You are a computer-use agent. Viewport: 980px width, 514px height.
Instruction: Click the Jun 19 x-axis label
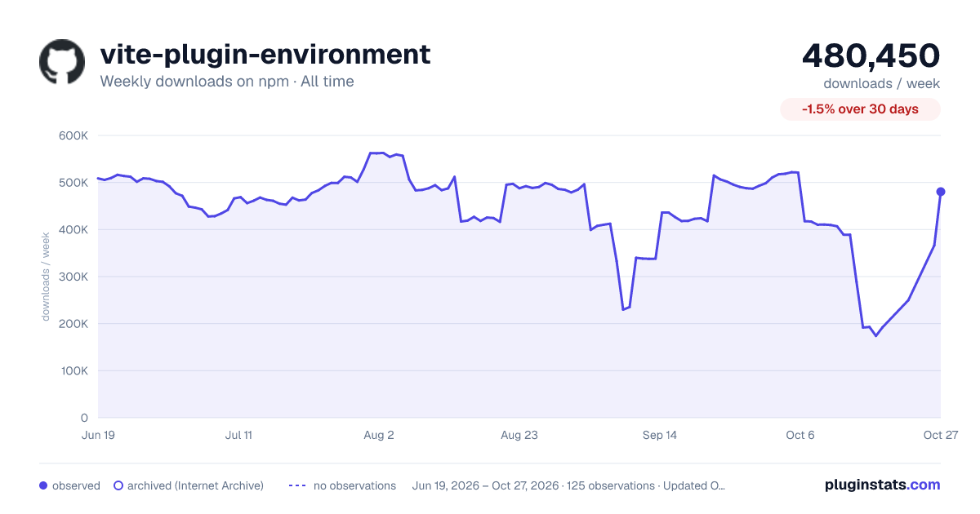click(x=98, y=435)
